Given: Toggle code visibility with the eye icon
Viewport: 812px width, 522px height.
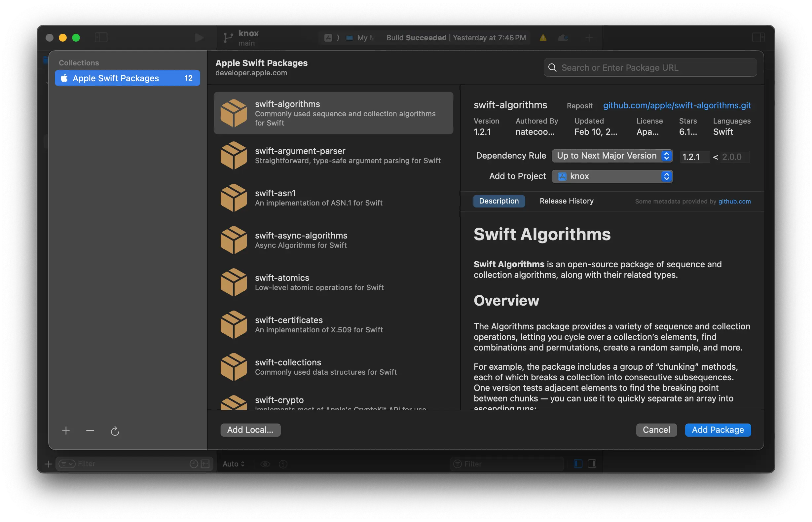Looking at the screenshot, I should click(266, 464).
